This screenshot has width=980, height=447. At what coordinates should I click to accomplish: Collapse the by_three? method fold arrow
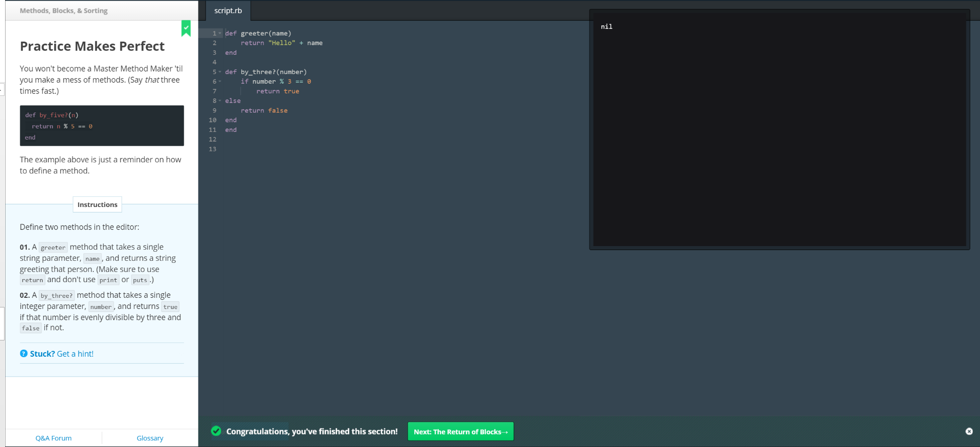point(220,72)
